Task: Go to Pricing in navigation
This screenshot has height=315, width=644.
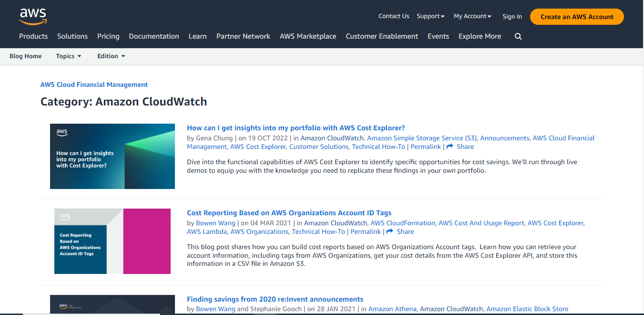Action: coord(108,36)
